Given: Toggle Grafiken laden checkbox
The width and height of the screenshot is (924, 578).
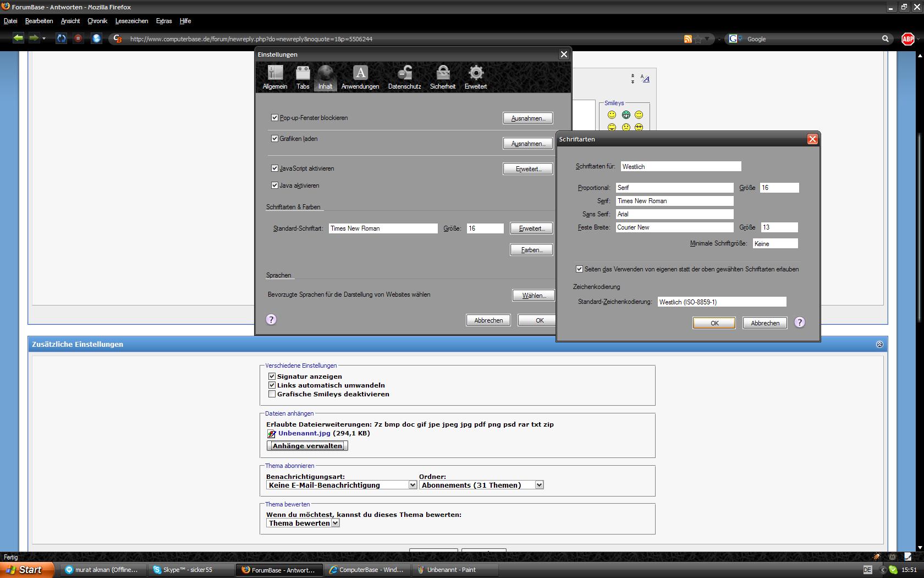Looking at the screenshot, I should tap(274, 138).
